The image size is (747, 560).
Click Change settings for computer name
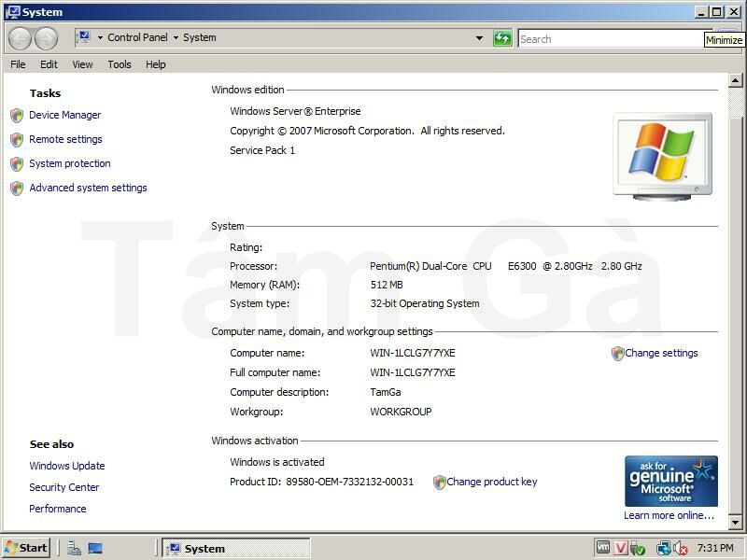(661, 353)
